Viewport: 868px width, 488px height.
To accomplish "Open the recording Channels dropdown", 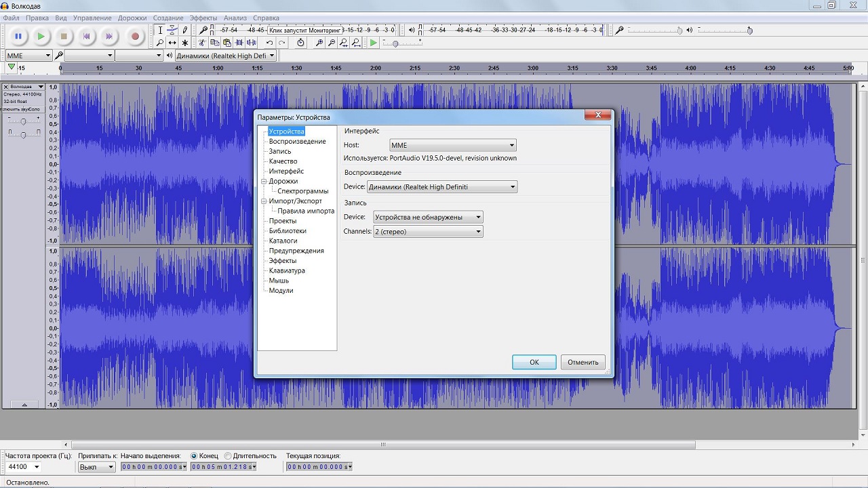I will (x=428, y=232).
